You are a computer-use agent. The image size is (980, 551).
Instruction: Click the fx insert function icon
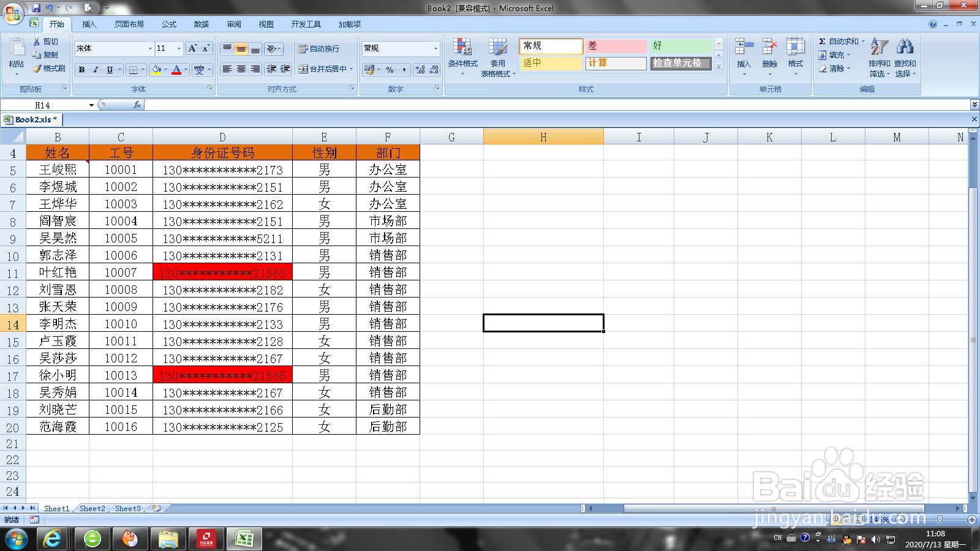pos(137,105)
